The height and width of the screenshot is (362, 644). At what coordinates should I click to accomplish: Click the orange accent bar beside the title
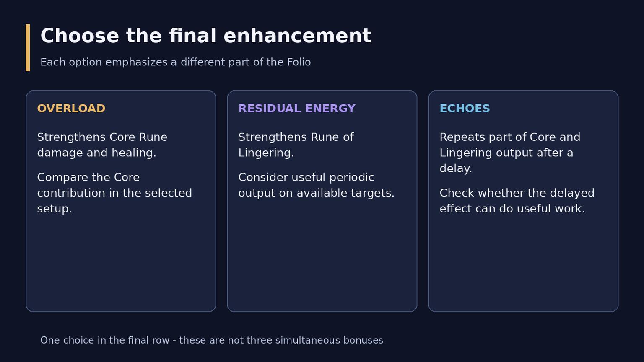pyautogui.click(x=28, y=47)
